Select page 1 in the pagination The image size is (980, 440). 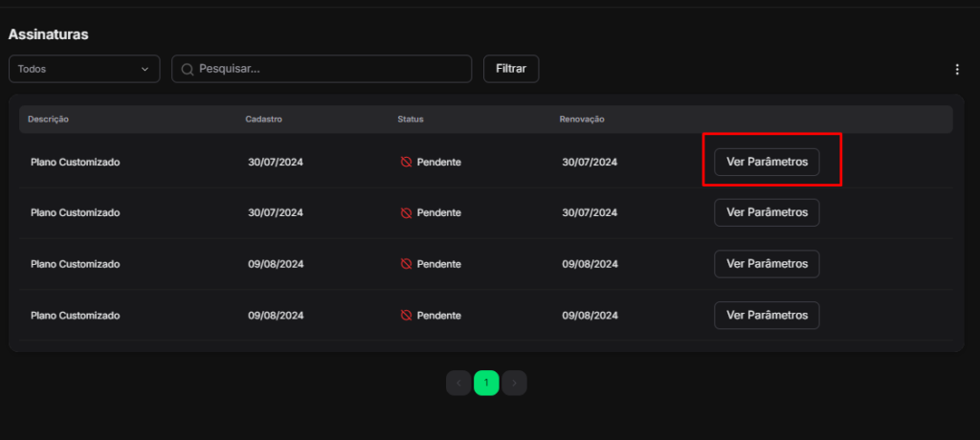pos(486,384)
